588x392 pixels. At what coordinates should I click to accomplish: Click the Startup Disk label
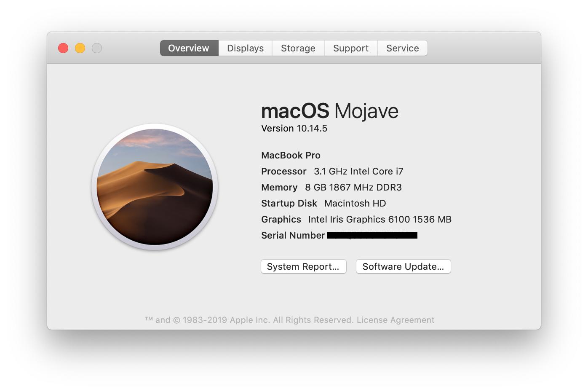[289, 203]
